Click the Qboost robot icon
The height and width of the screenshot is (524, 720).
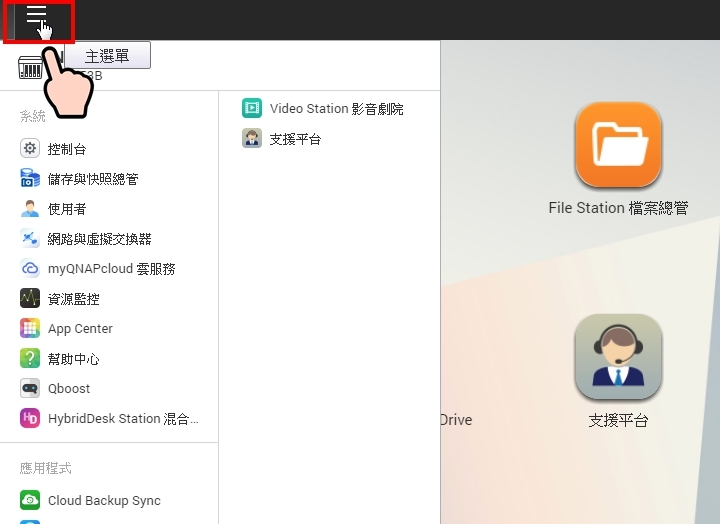[x=30, y=388]
